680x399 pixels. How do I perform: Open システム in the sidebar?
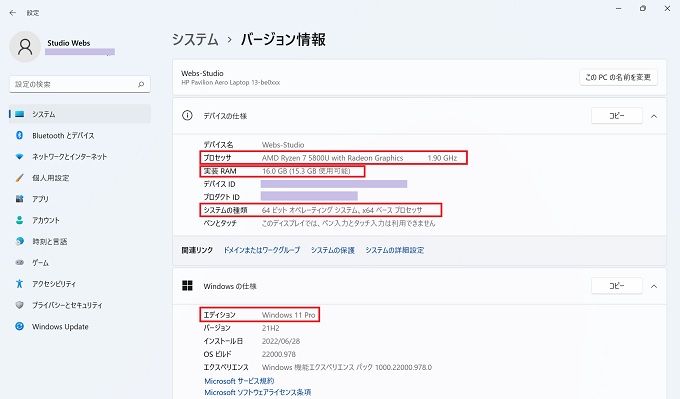(80, 114)
